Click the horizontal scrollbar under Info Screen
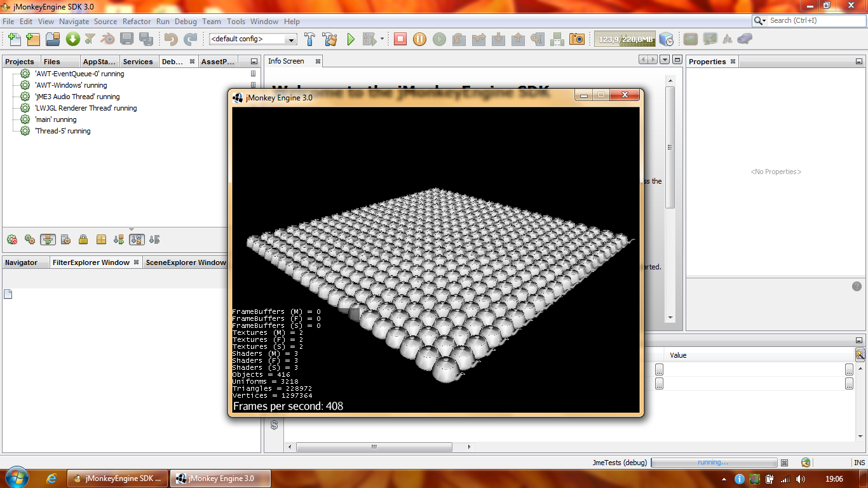Viewport: 868px width, 488px height. pos(374,447)
